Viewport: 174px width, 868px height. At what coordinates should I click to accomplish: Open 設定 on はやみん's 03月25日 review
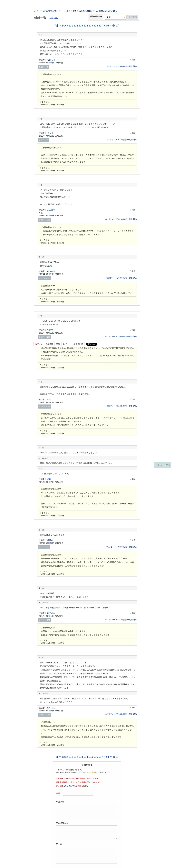[x=133, y=271]
